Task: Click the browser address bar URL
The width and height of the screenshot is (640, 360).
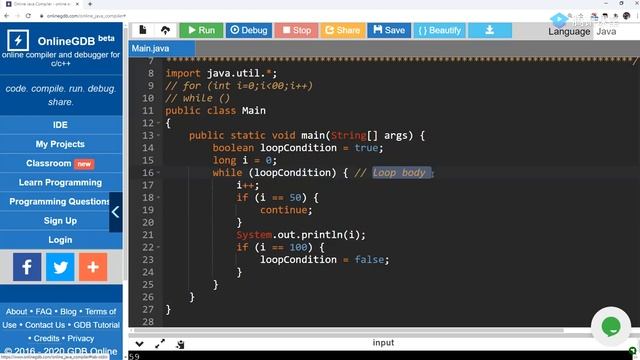Action: point(86,16)
